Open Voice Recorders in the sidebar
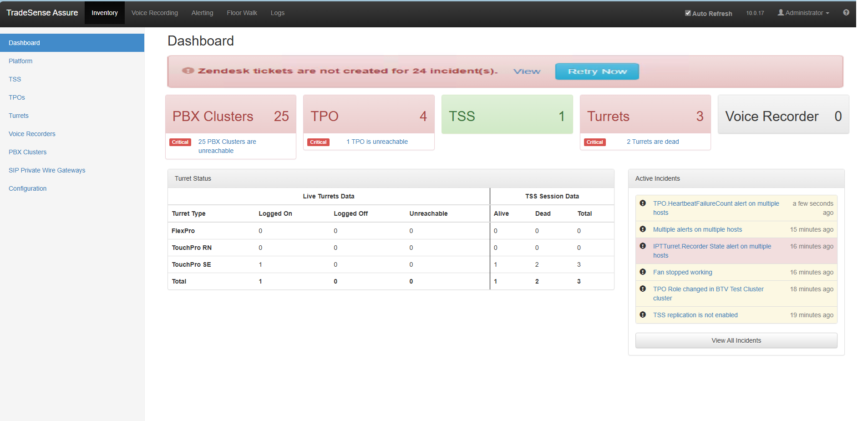The image size is (868, 421). pyautogui.click(x=32, y=134)
